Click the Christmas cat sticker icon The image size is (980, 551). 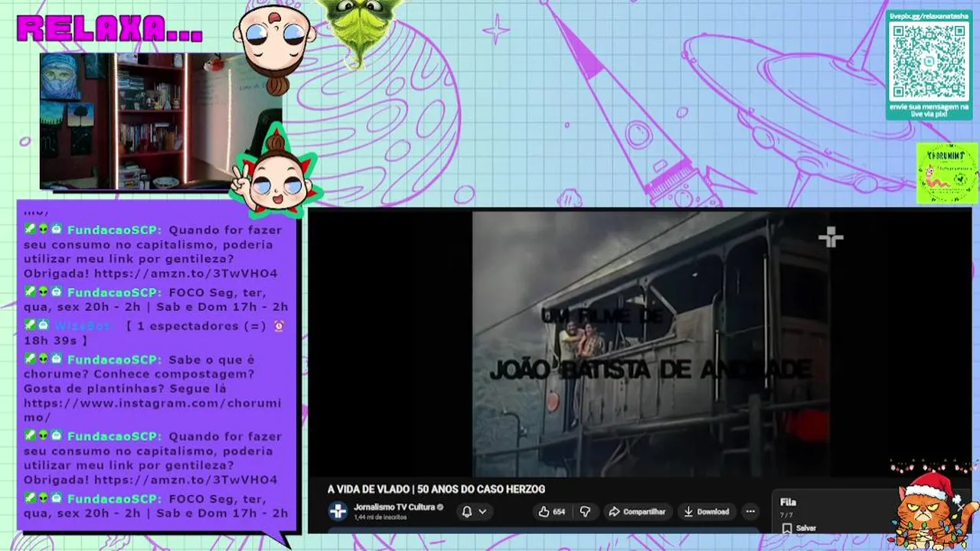(x=930, y=510)
